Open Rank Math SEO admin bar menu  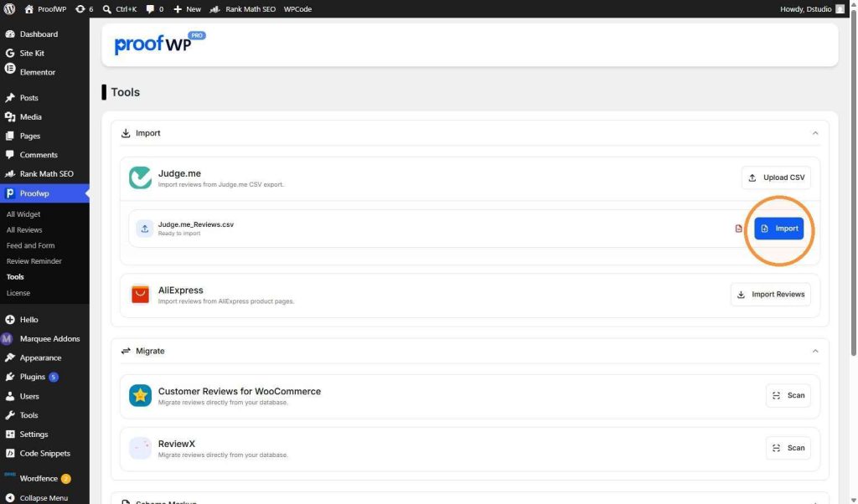tap(242, 8)
